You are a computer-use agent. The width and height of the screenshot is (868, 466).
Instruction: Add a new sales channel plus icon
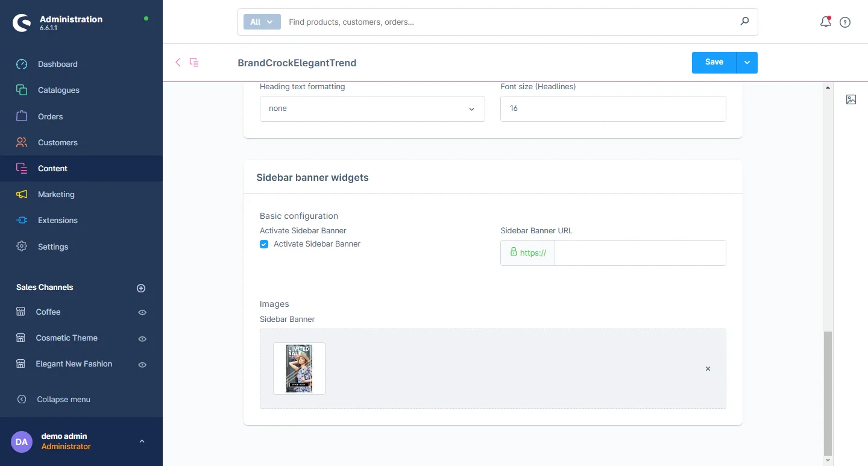[141, 288]
